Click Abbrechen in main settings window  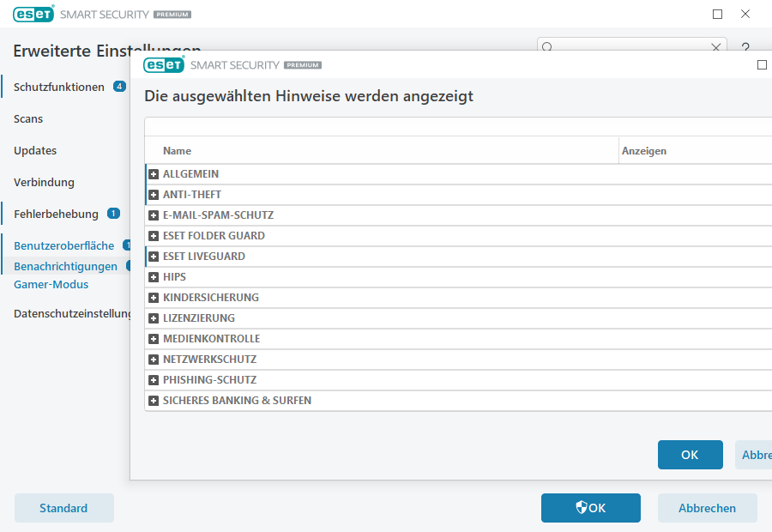pos(707,508)
